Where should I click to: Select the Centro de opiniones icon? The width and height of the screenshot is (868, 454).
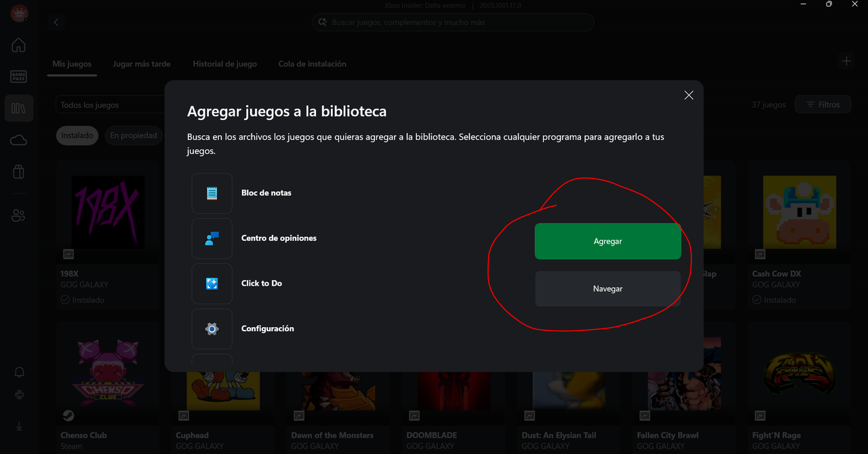coord(212,238)
